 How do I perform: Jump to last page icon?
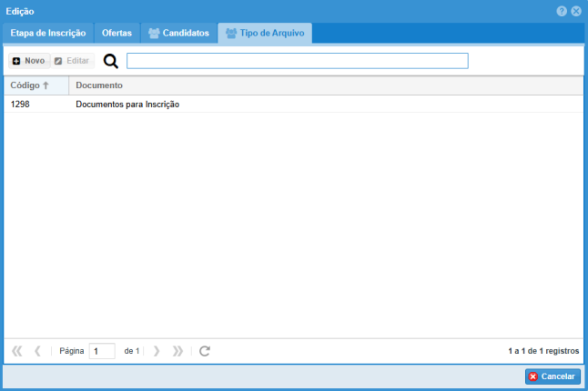177,350
